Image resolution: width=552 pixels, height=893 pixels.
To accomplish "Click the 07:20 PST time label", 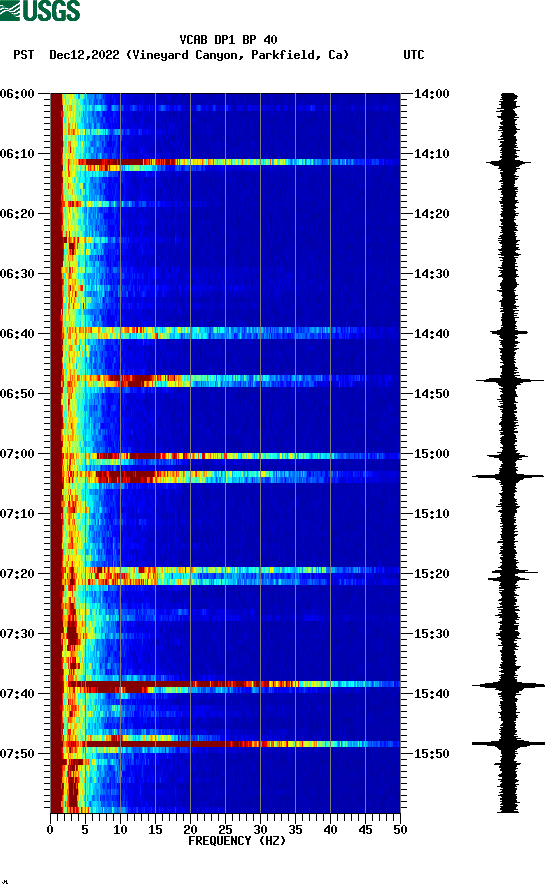I will (x=17, y=574).
